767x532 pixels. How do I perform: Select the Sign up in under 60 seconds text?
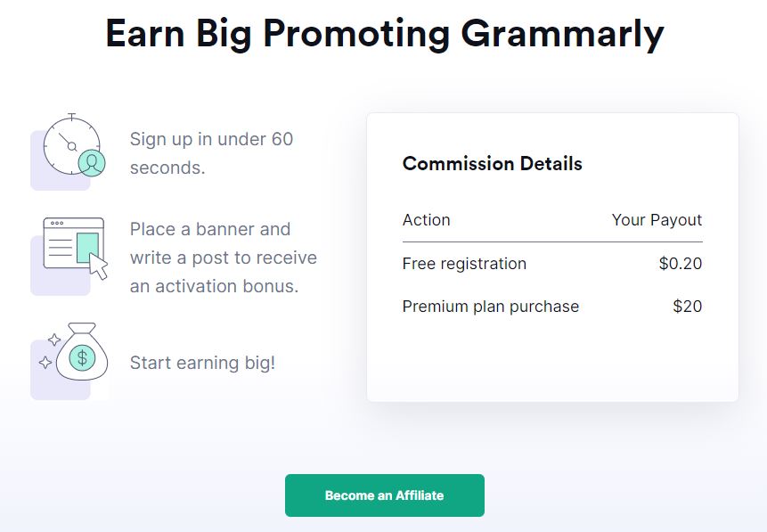211,153
